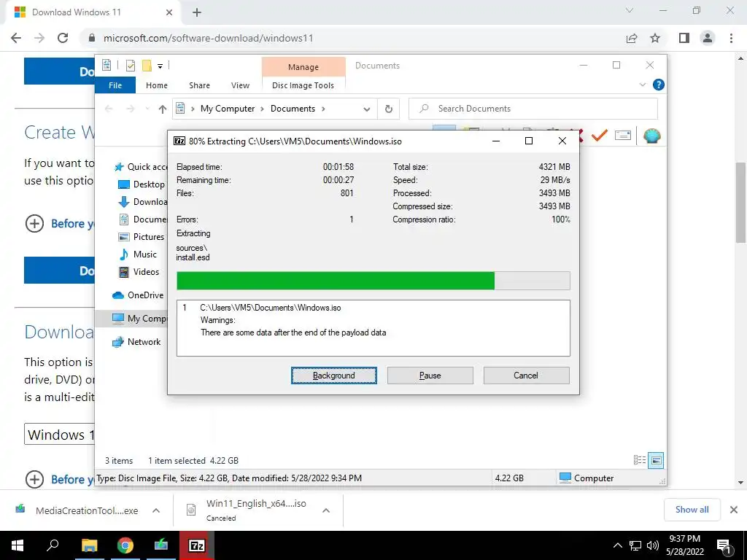747x560 pixels.
Task: Click the Chrome address bar URL
Action: pos(209,38)
